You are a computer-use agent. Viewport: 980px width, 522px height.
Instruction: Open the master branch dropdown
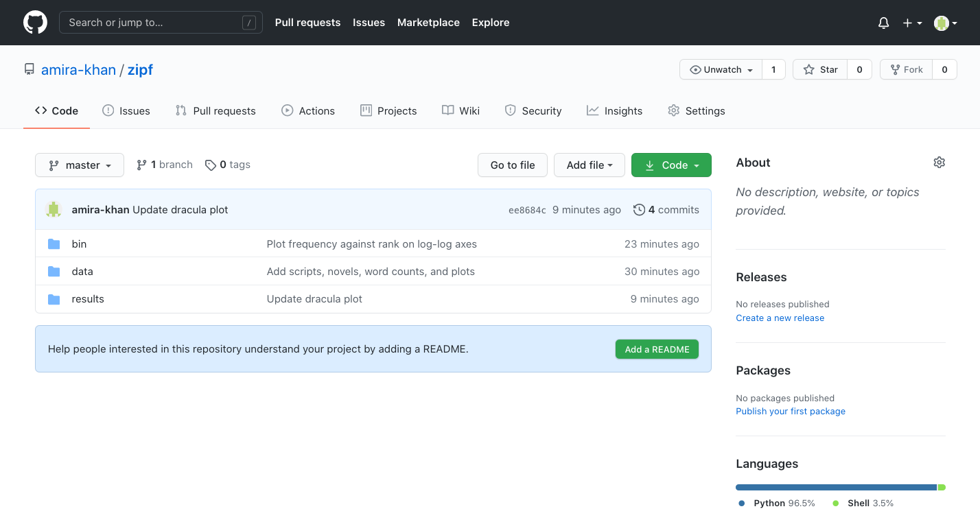point(80,165)
